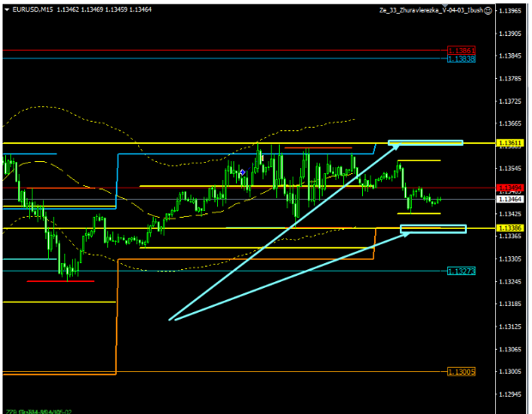Click the 1.13185 price scale value
The width and height of the screenshot is (532, 414).
coord(510,304)
